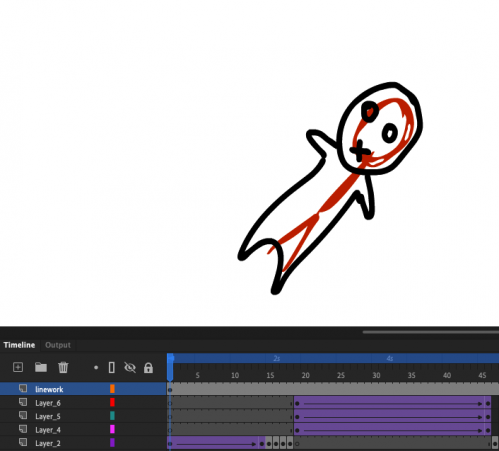Click the New Layer icon
This screenshot has width=499, height=451.
(x=18, y=367)
